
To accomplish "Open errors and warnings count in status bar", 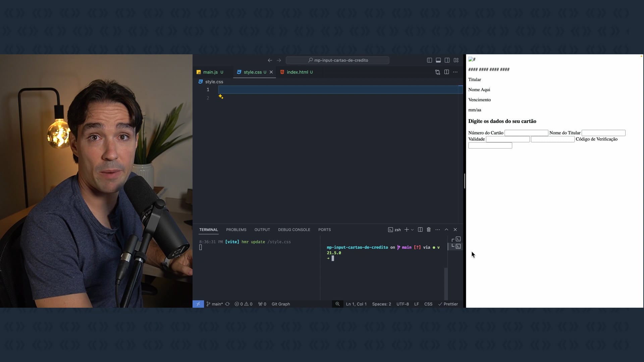I will tap(244, 304).
